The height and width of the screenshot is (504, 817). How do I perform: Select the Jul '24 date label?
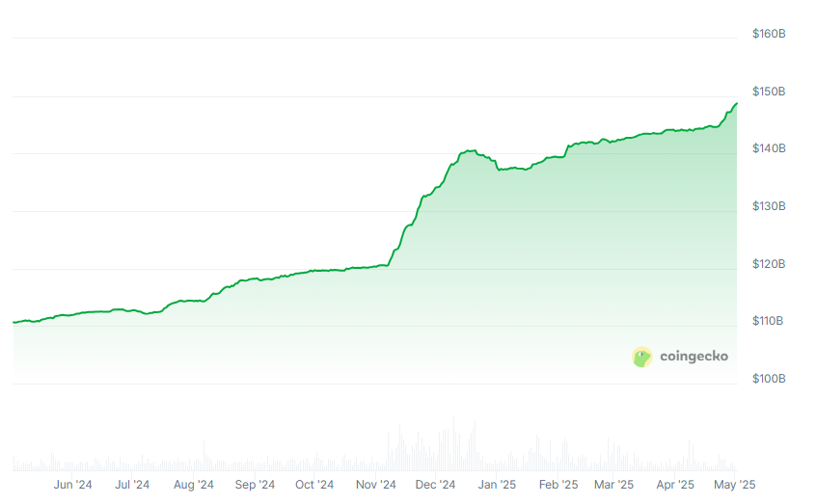132,485
